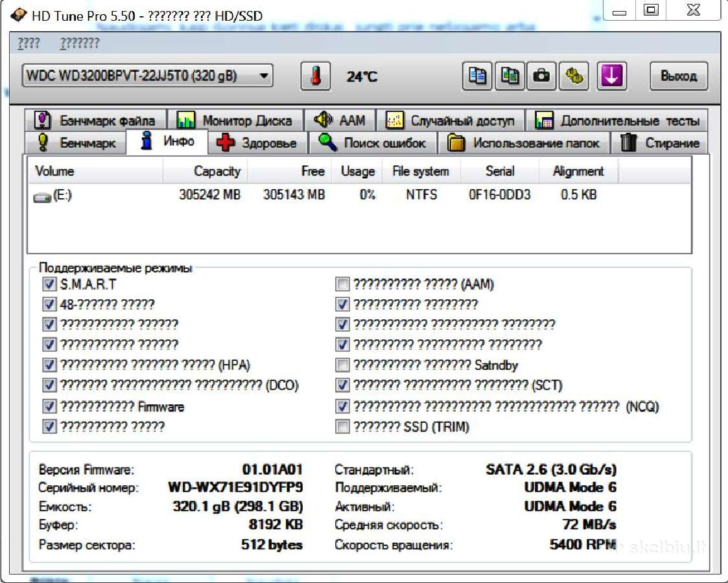Click the 0F16-0DD3 serial cell

[500, 195]
